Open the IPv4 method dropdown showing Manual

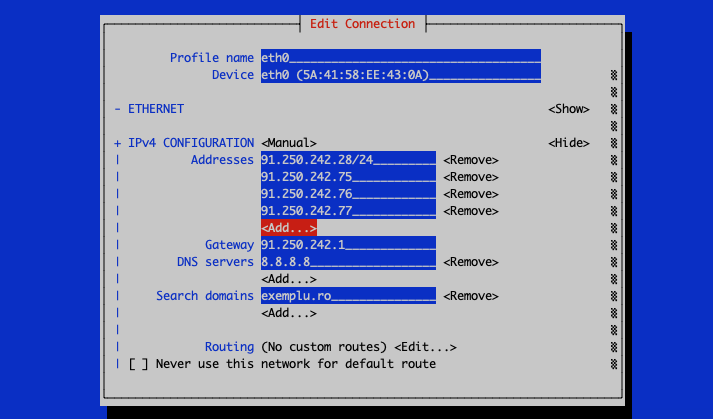[289, 143]
